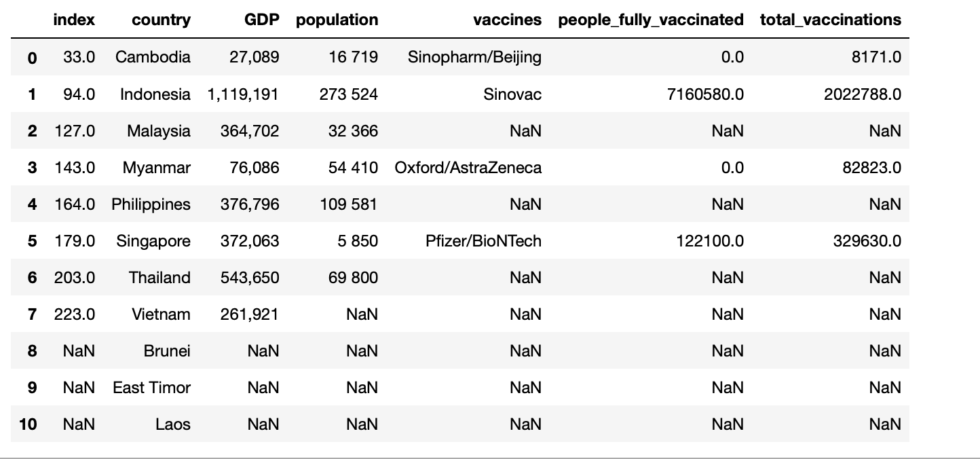This screenshot has height=459, width=980.
Task: Click the Brunei country cell
Action: (x=167, y=350)
